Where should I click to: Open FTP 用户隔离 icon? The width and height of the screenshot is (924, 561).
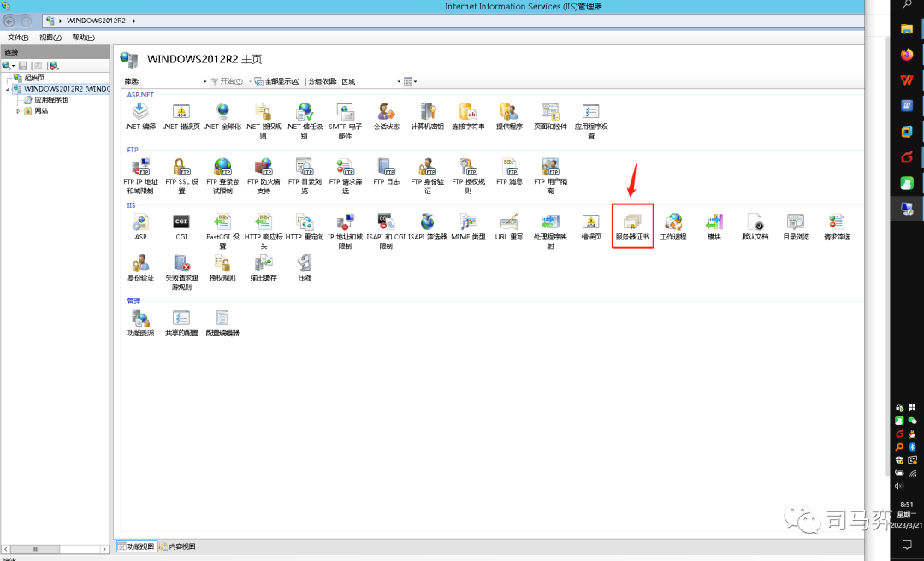550,175
